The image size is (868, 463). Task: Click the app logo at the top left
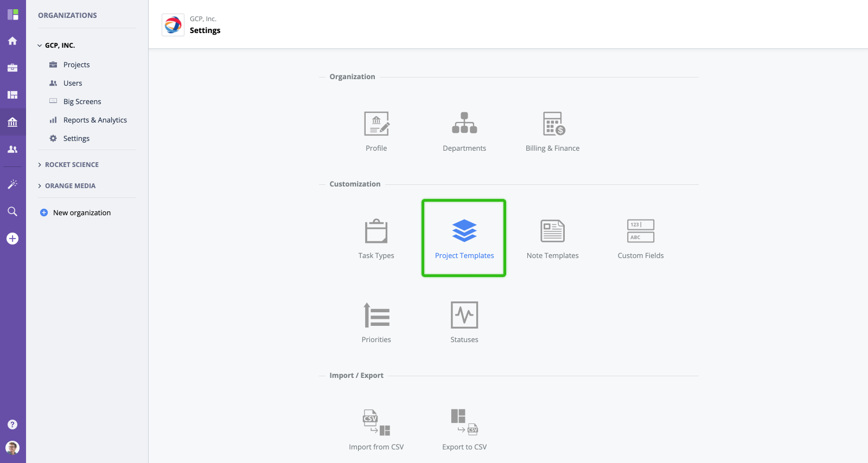click(12, 14)
